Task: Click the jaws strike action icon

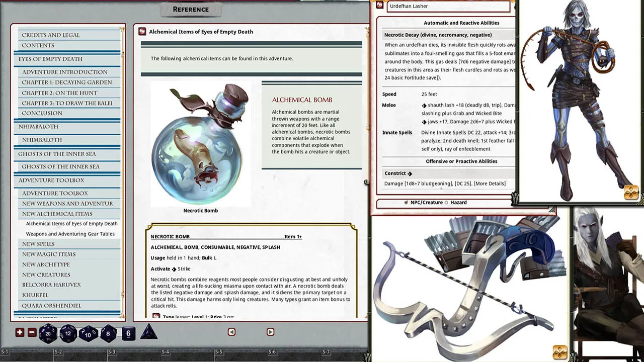Action: pos(424,122)
